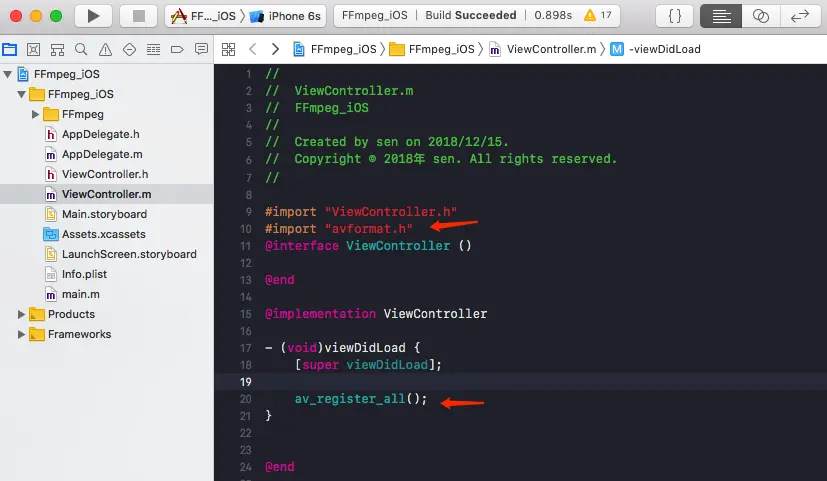Select ViewController.m in navigator

107,195
